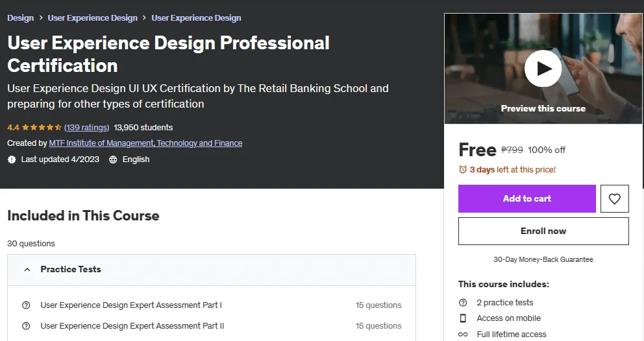This screenshot has height=341, width=644.
Task: Open the last User Experience Design breadcrumb
Action: 196,18
